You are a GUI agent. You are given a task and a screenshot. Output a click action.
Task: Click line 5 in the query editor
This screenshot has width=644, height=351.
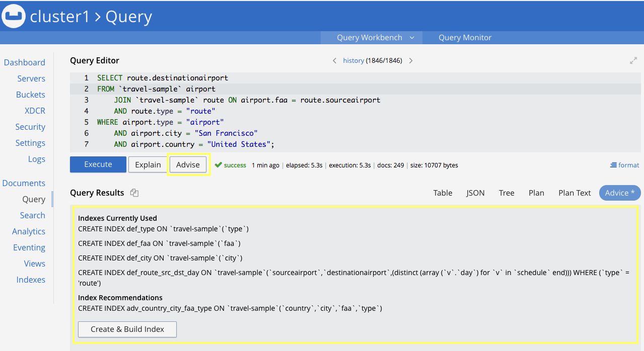160,122
